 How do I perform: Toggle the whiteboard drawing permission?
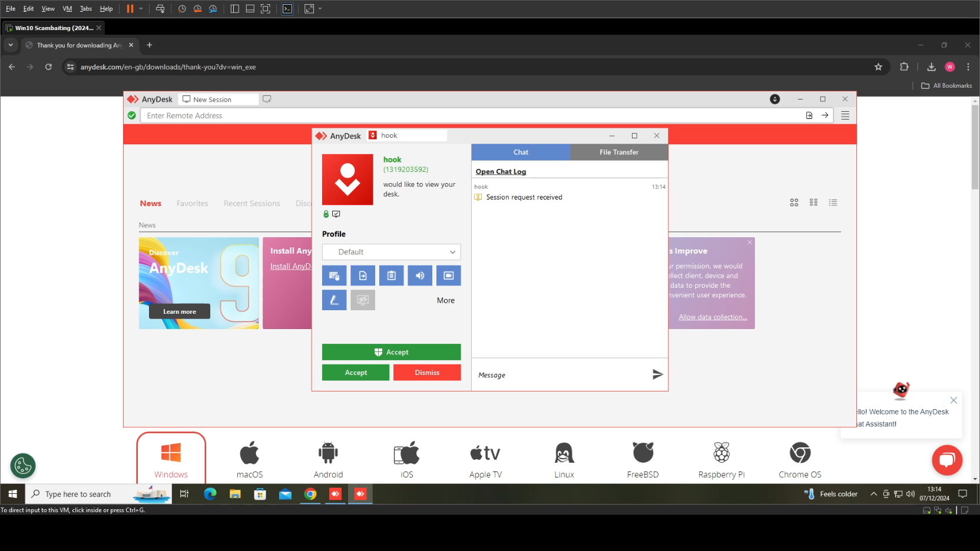pyautogui.click(x=334, y=300)
